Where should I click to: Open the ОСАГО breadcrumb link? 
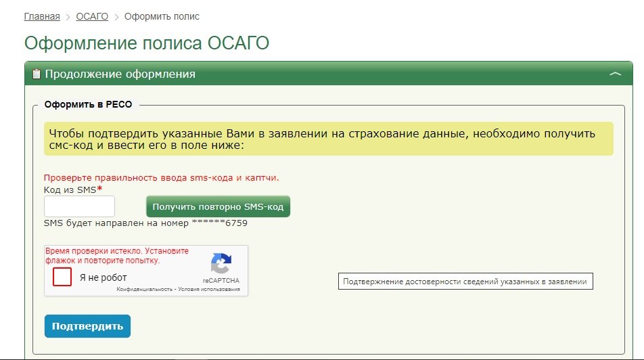[x=92, y=16]
